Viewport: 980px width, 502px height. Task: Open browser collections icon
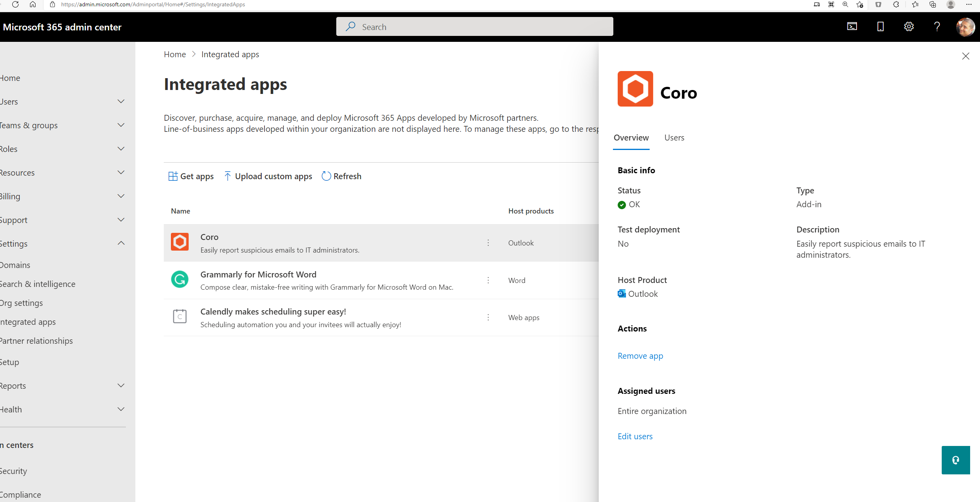[933, 4]
